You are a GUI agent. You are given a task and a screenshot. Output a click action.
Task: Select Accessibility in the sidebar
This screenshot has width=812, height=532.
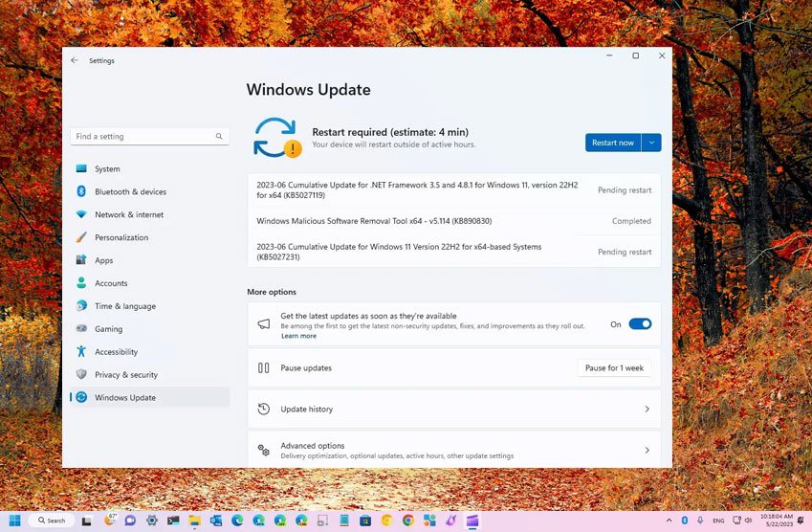click(116, 352)
